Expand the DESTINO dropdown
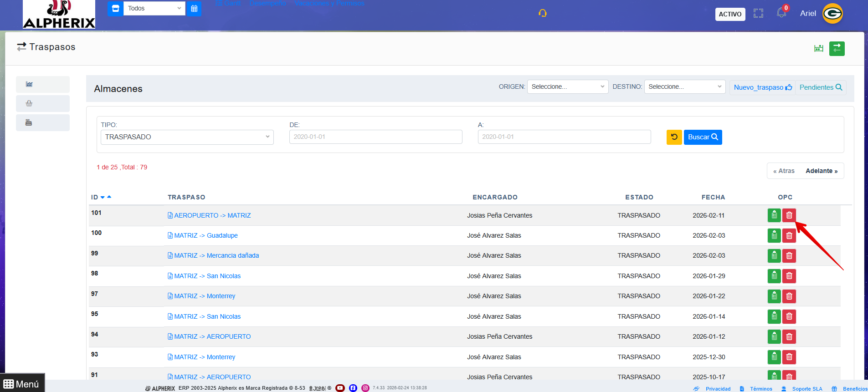This screenshot has height=392, width=868. coord(684,87)
